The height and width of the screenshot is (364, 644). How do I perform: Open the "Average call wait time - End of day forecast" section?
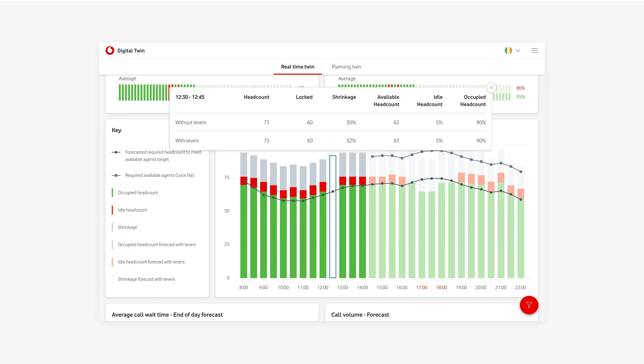click(167, 315)
